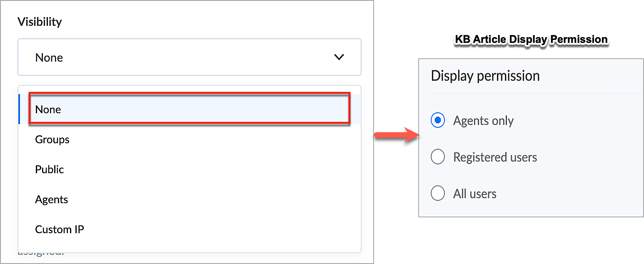Select Agents in the visibility dropdown list
Image resolution: width=644 pixels, height=264 pixels.
(52, 199)
